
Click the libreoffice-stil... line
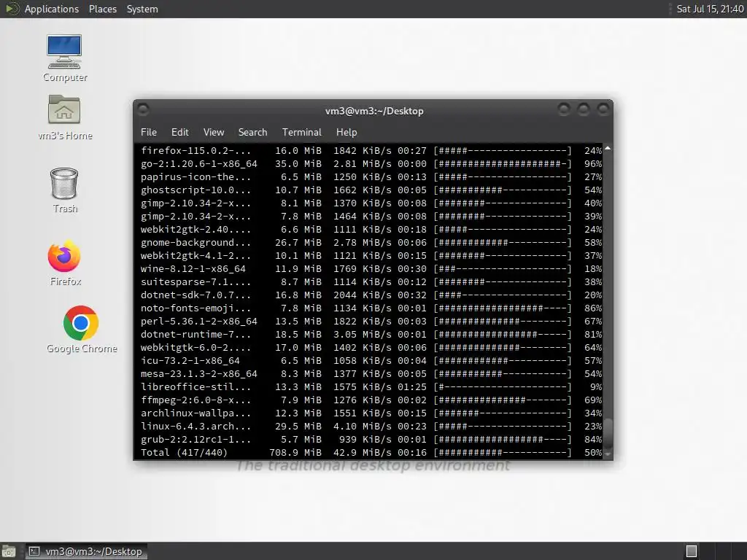(371, 386)
